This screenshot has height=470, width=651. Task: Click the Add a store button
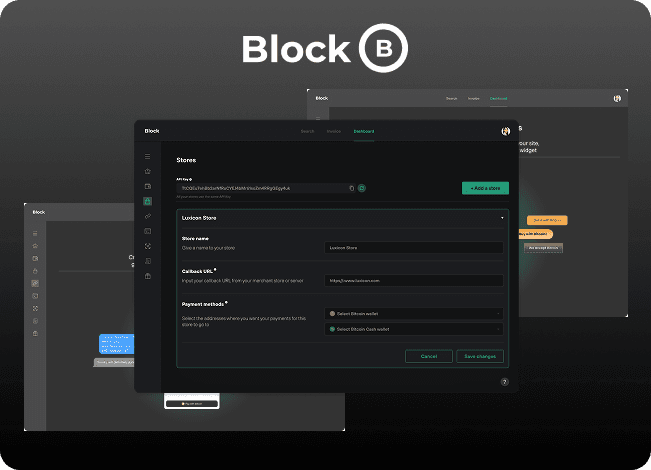485,188
